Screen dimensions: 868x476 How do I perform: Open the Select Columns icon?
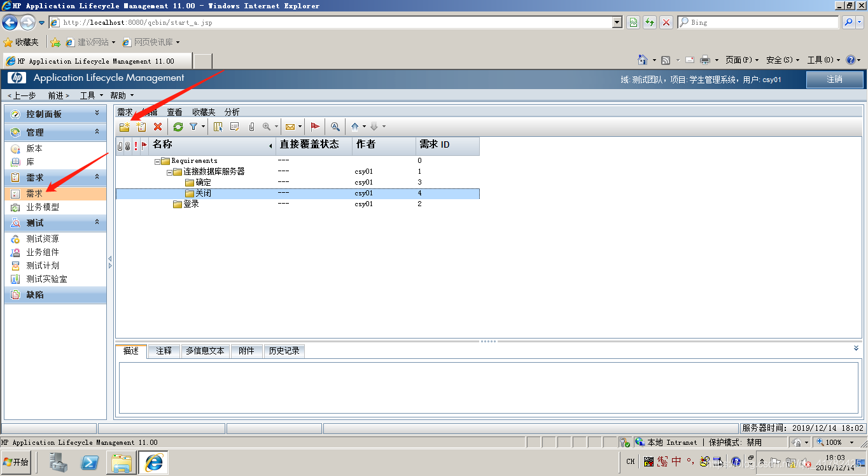(x=218, y=127)
